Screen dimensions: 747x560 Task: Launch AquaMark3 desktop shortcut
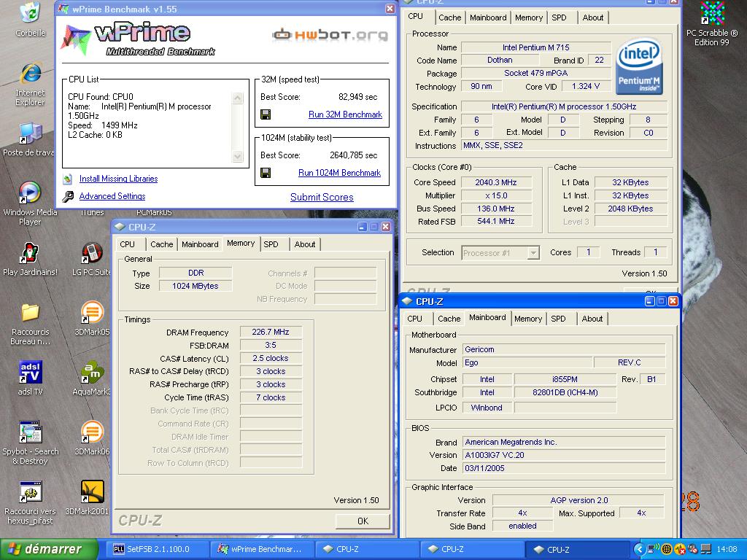[x=93, y=378]
